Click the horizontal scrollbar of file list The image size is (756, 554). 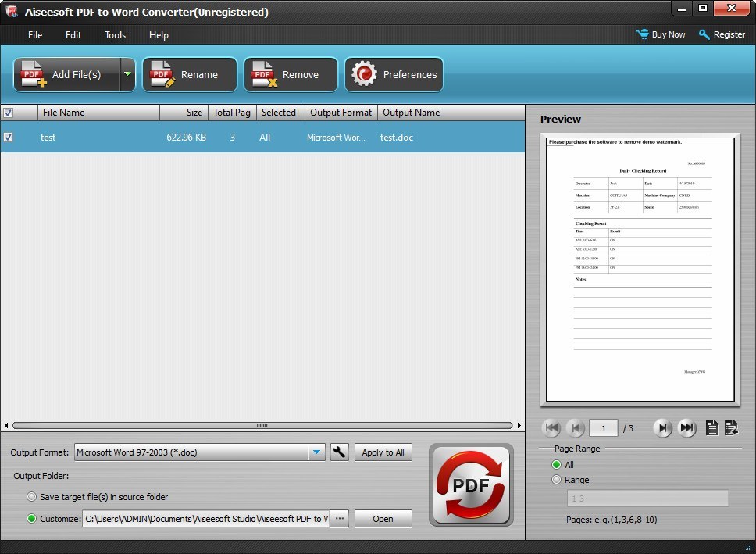click(262, 426)
